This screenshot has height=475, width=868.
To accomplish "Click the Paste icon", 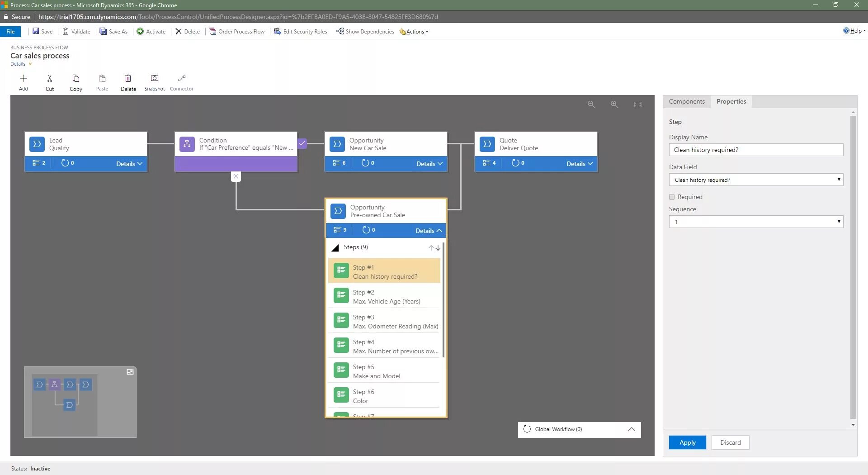I will 102,78.
